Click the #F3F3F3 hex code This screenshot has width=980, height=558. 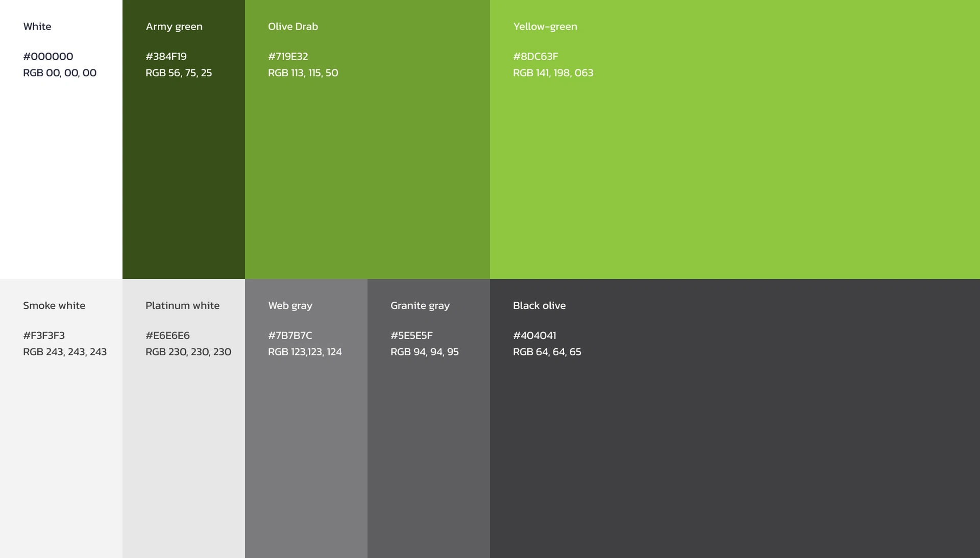[x=44, y=335]
